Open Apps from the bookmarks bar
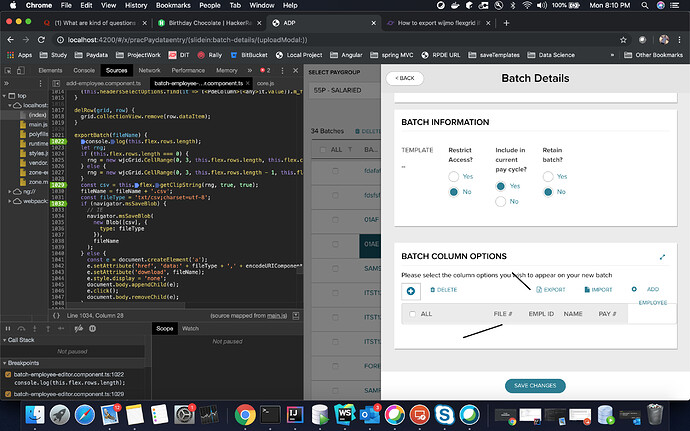 click(19, 55)
